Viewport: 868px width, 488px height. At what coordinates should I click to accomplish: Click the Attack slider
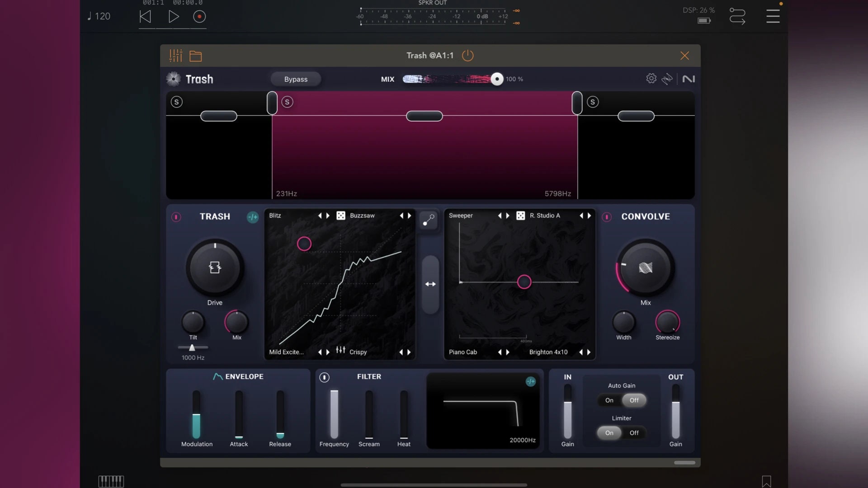[239, 414]
